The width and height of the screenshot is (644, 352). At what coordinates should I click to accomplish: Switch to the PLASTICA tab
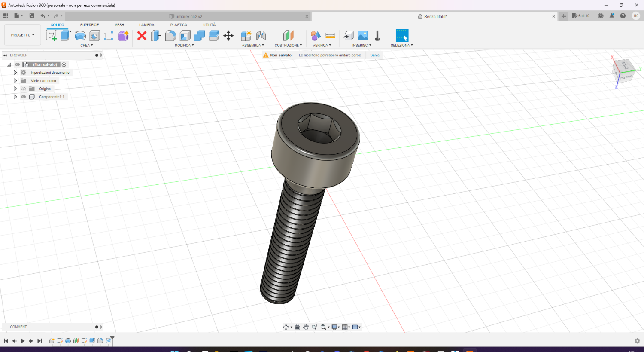point(179,25)
